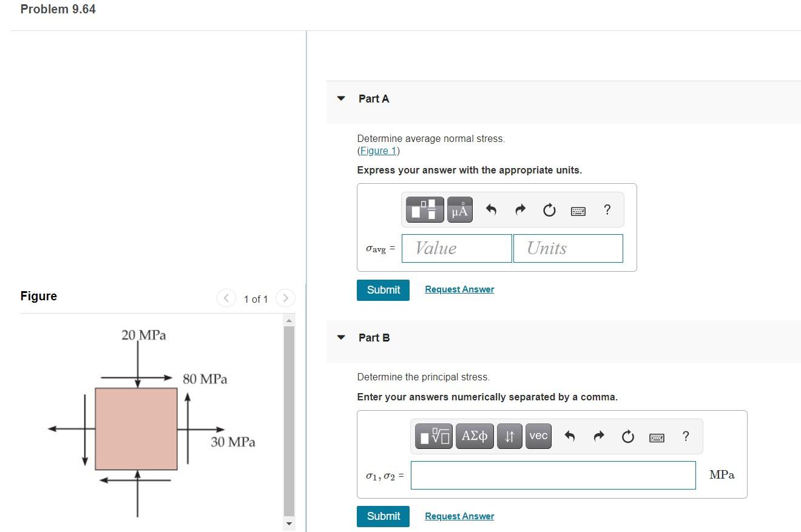
Task: Click the stress element square in figure
Action: click(x=136, y=429)
